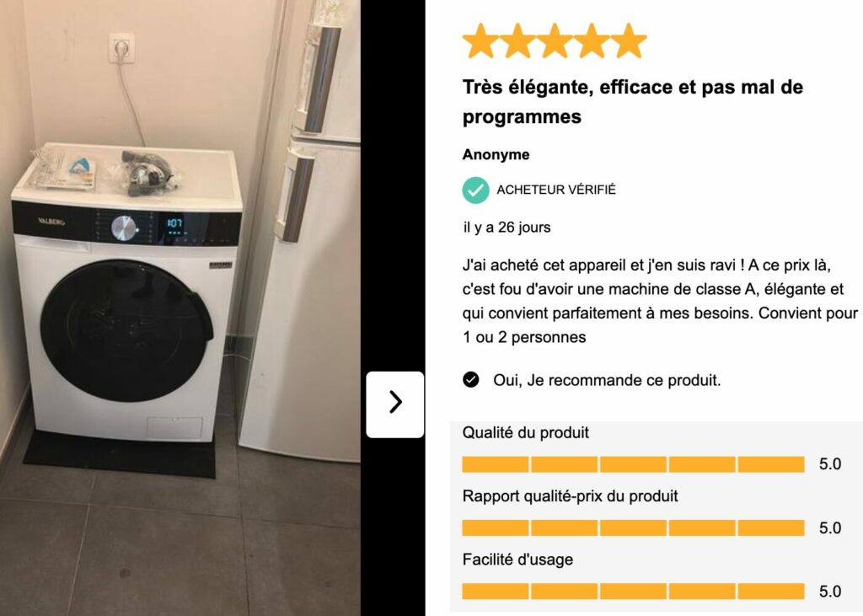The height and width of the screenshot is (616, 863).
Task: Click the 'Facilité d'usage' rating bar
Action: click(633, 592)
